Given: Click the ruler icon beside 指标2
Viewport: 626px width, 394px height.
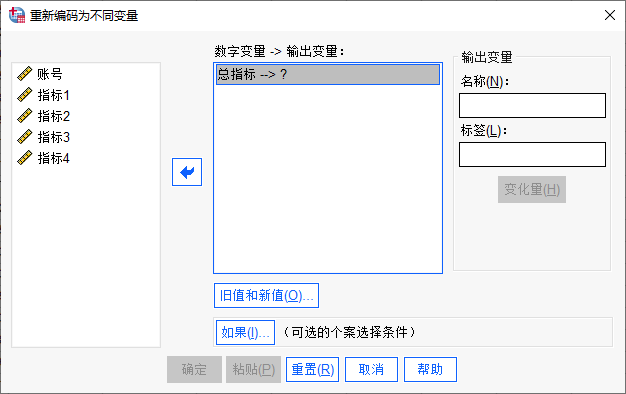Looking at the screenshot, I should pyautogui.click(x=25, y=116).
